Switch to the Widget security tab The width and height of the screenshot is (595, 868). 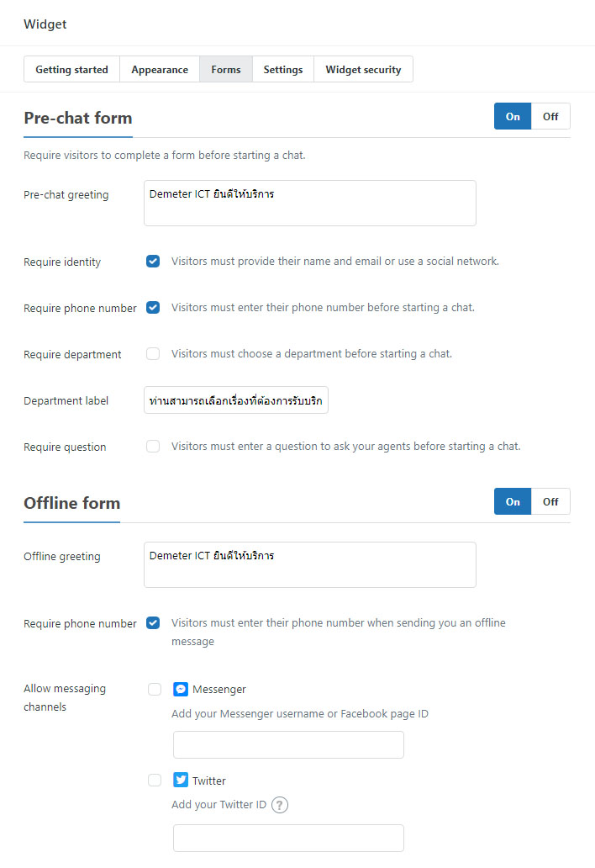click(x=363, y=69)
